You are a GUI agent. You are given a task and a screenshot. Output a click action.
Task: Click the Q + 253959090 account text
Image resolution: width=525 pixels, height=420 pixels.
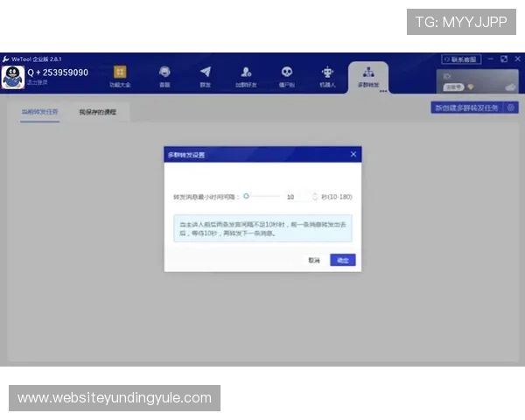[58, 73]
